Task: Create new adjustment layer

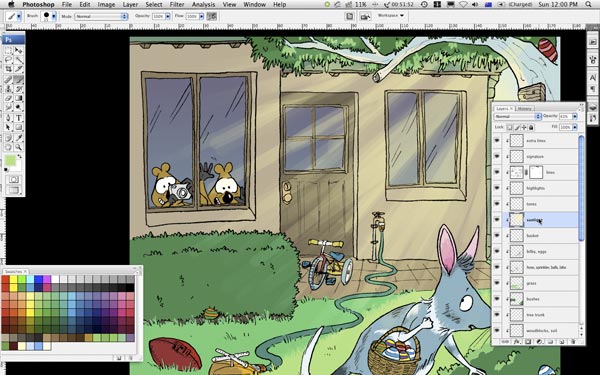Action: tap(539, 341)
